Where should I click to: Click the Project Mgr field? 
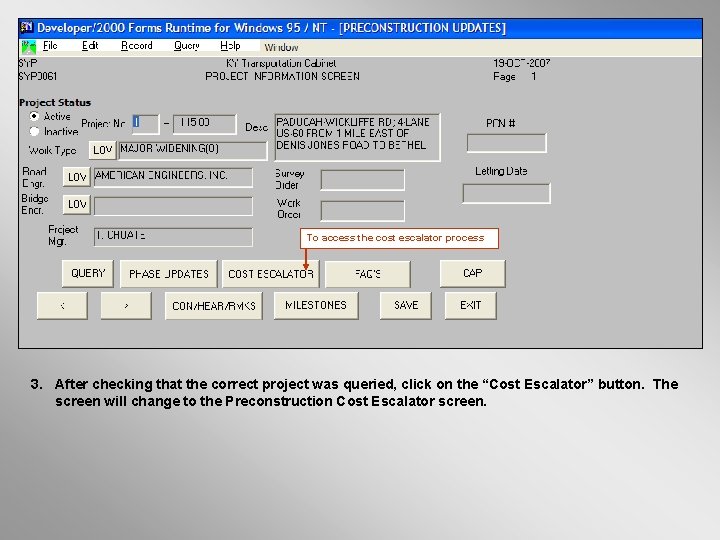(173, 237)
